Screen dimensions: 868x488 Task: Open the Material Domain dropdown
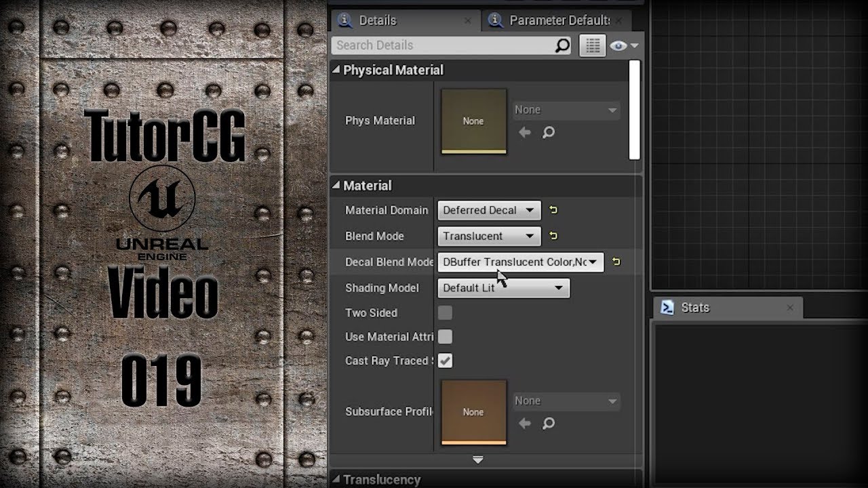(489, 210)
